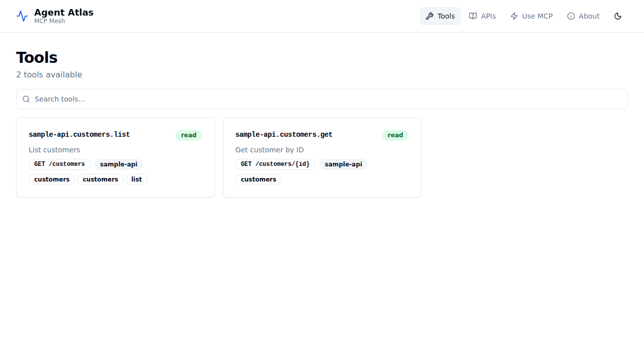
Task: Click the list tag on the first card
Action: [x=136, y=179]
